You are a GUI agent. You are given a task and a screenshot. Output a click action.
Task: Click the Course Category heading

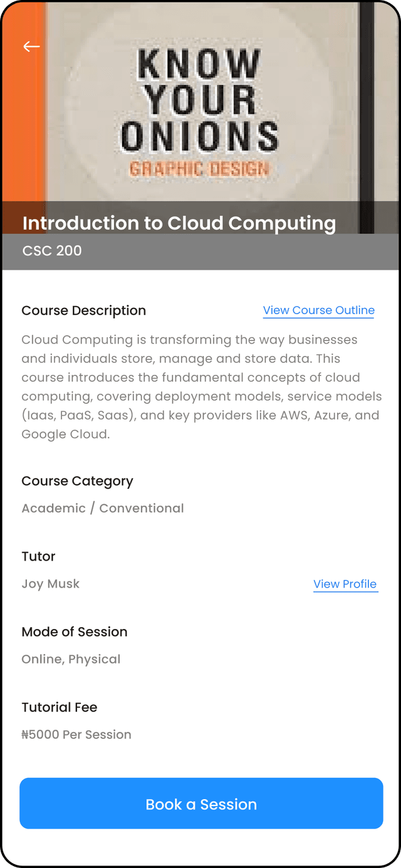click(x=77, y=481)
